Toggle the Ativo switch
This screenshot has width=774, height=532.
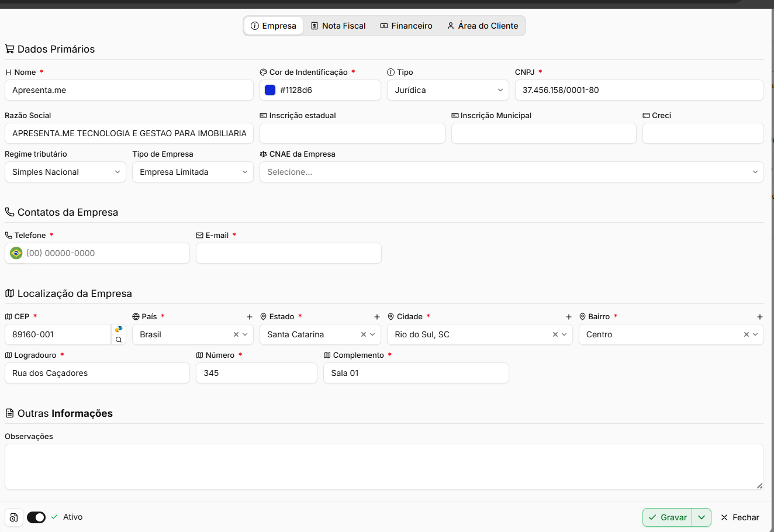36,517
